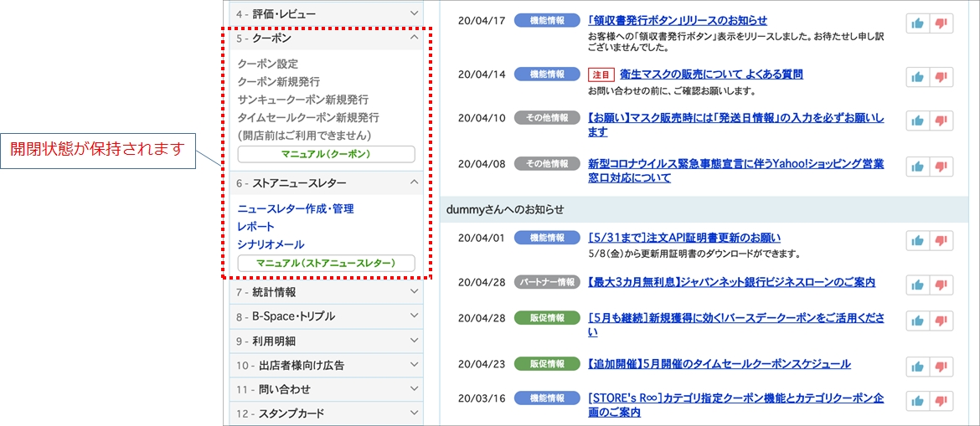The image size is (980, 426).
Task: Thumbs down the マスク販売時 発送日情報 notice
Action: (x=941, y=121)
